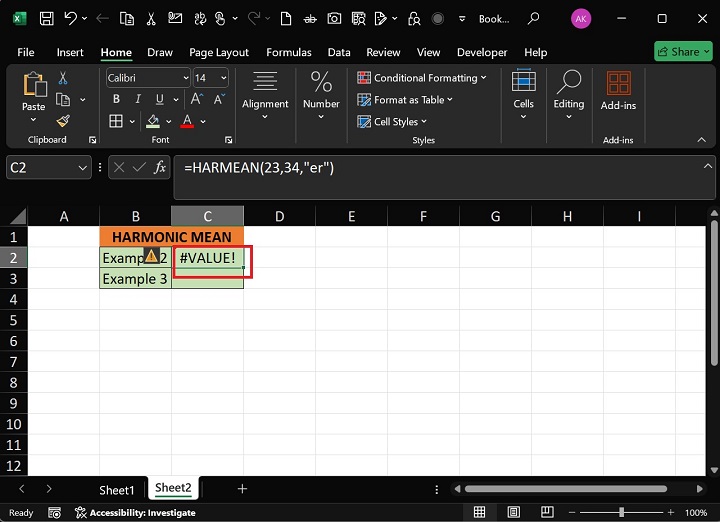Viewport: 720px width, 522px height.
Task: Toggle Bold formatting
Action: tap(116, 99)
